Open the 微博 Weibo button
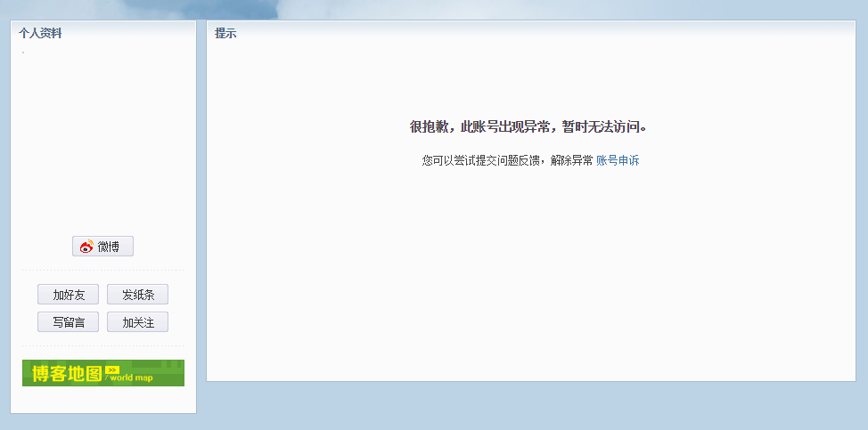This screenshot has height=430, width=868. [x=103, y=247]
